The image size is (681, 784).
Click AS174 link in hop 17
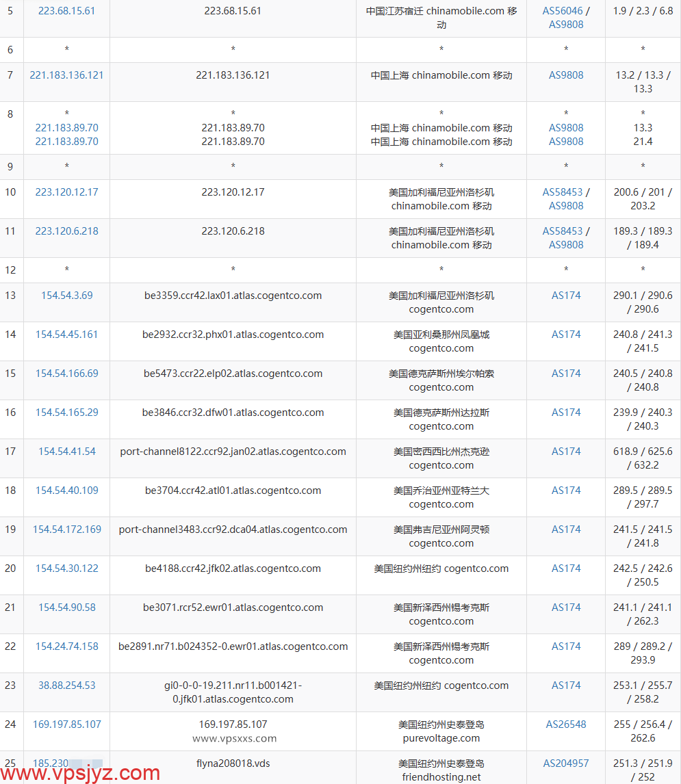pos(566,452)
